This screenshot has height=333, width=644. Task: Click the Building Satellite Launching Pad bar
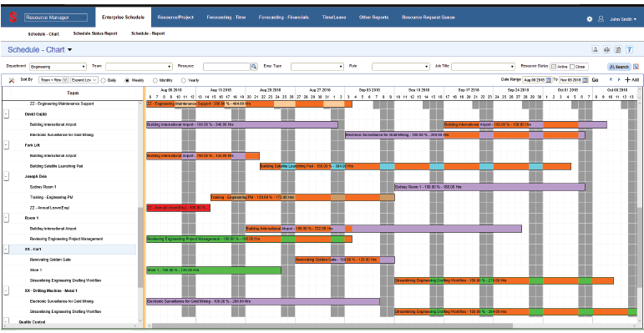(x=415, y=166)
